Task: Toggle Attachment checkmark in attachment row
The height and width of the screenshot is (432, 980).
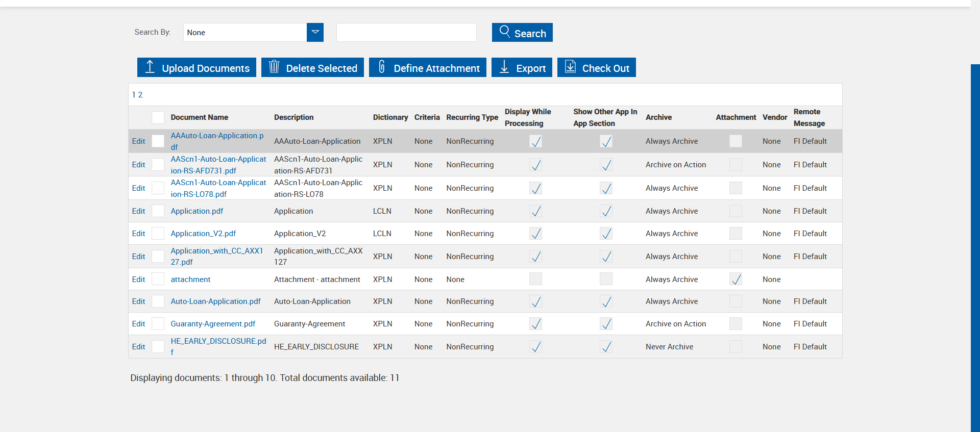Action: coord(736,279)
